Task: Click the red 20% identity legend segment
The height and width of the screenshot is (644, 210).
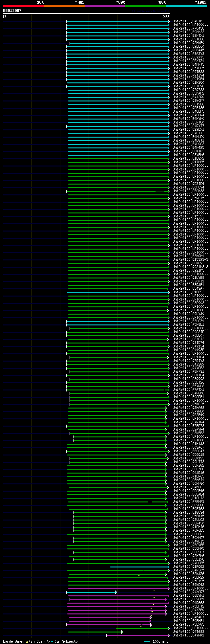Action: click(x=24, y=6)
